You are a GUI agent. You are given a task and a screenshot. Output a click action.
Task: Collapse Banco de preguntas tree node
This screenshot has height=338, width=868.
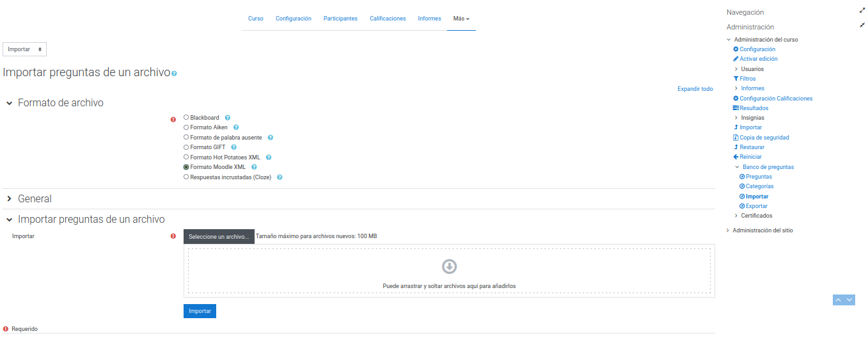[x=737, y=167]
